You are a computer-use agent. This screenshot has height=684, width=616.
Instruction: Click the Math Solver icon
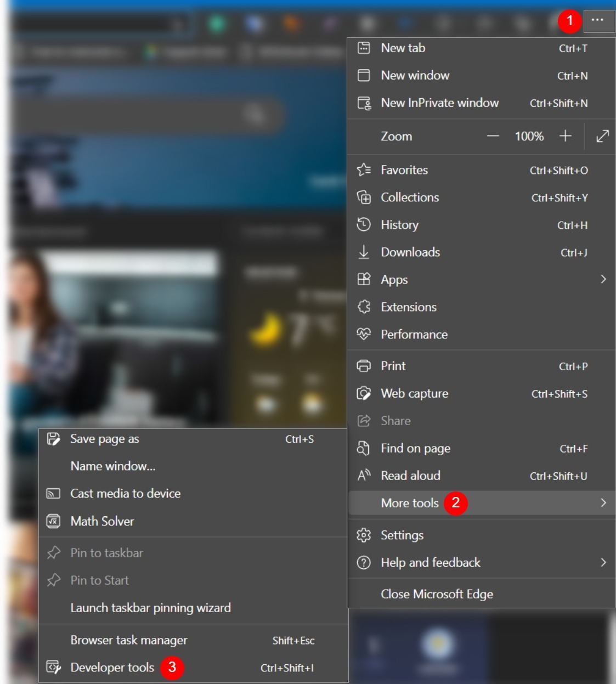click(53, 521)
